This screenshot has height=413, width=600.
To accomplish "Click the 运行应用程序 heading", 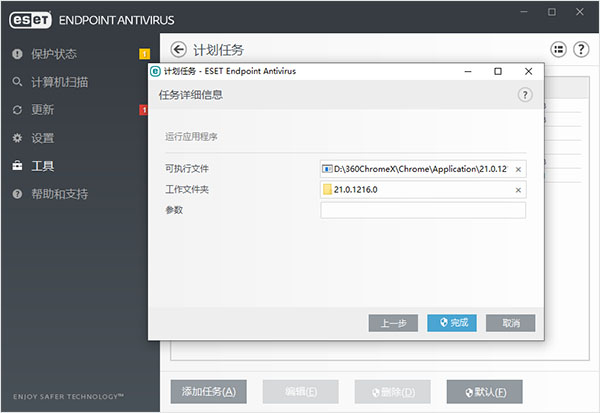I will (191, 137).
